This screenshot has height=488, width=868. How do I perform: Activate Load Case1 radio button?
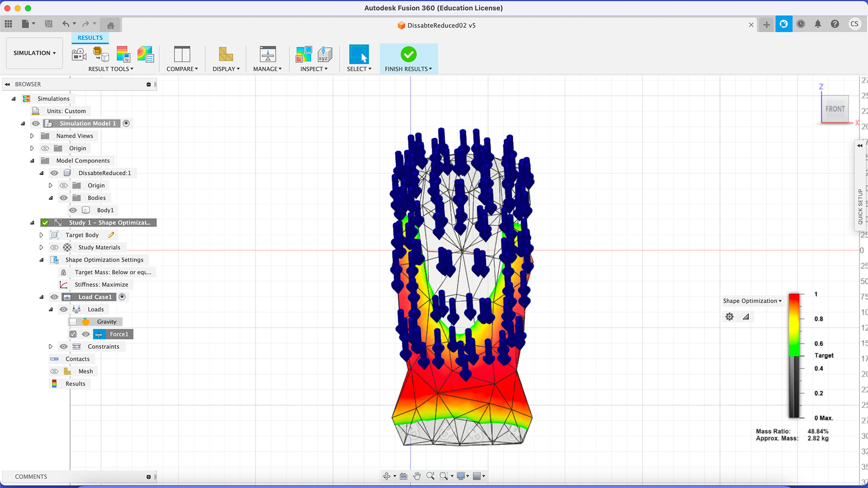pos(122,297)
